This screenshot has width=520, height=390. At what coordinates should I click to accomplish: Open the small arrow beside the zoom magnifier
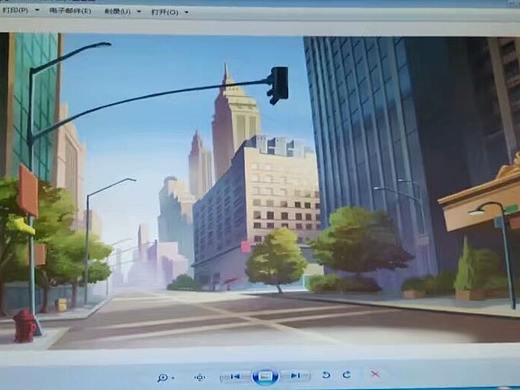point(173,378)
